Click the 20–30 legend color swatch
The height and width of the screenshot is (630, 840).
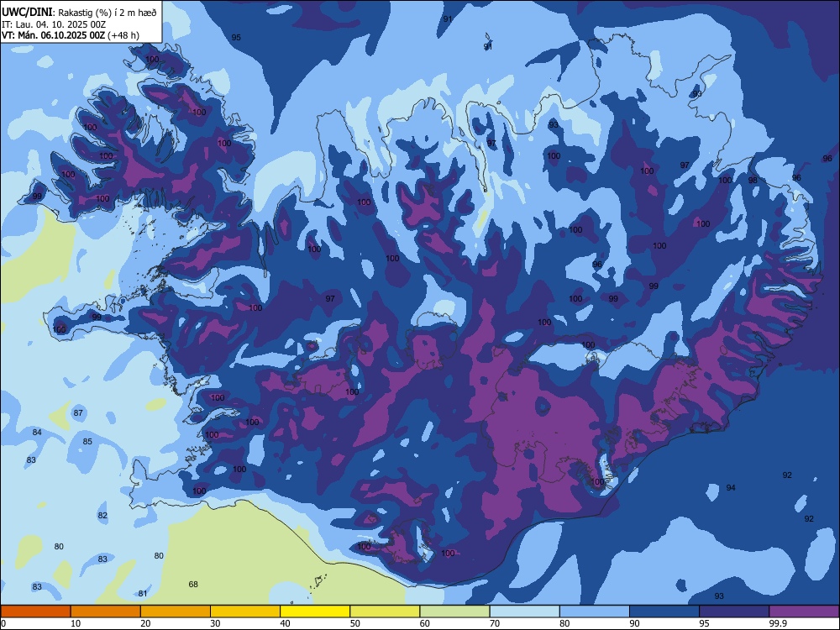pyautogui.click(x=176, y=612)
